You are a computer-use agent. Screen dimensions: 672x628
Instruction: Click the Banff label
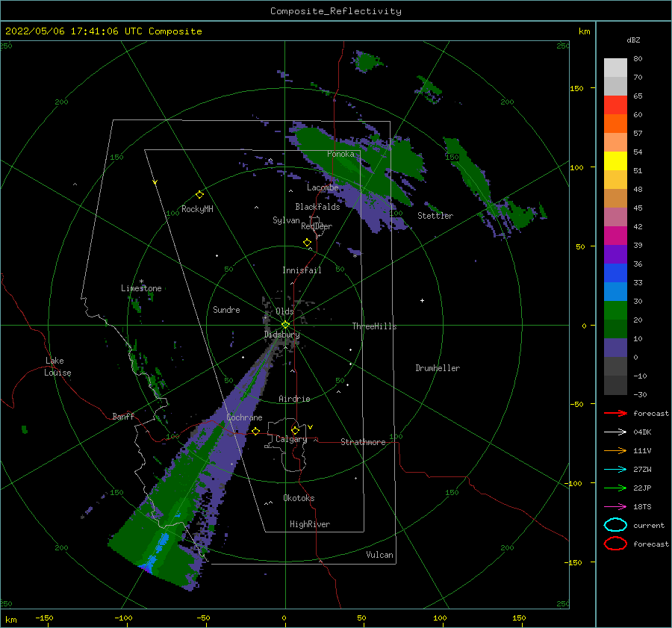click(123, 416)
